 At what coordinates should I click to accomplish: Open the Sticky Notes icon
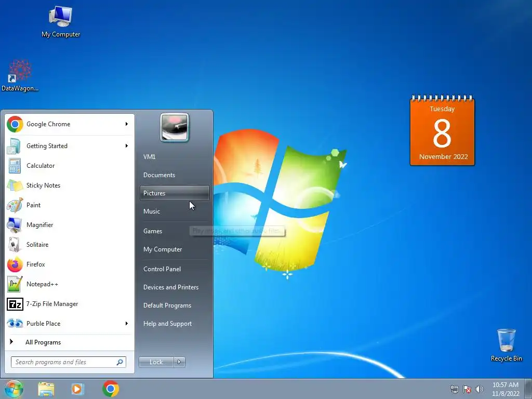click(15, 185)
